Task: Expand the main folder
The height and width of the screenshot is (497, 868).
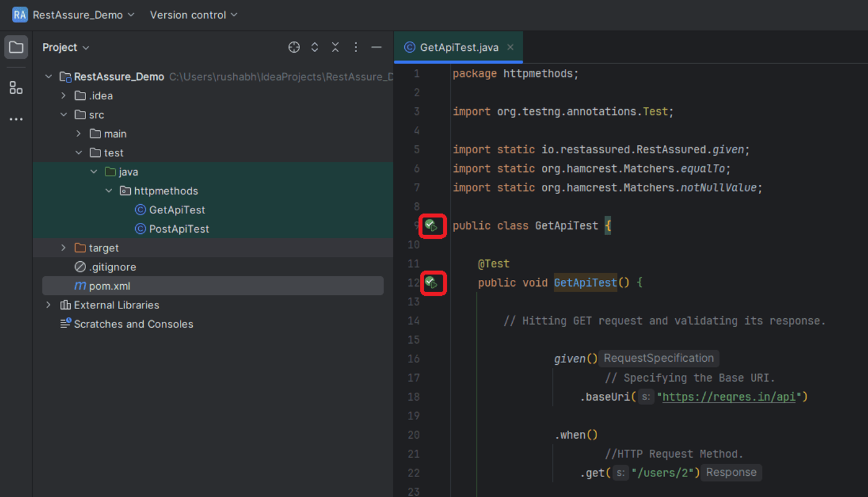Action: point(79,133)
